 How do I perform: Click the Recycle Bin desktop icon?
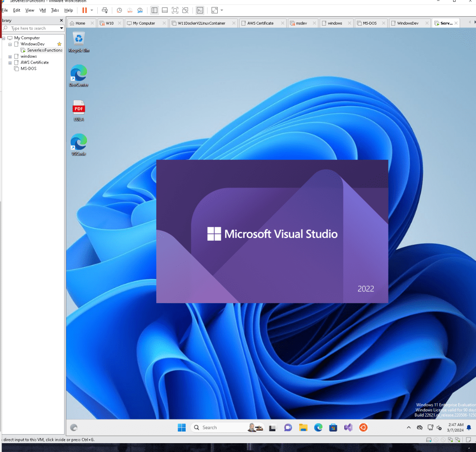(x=79, y=42)
